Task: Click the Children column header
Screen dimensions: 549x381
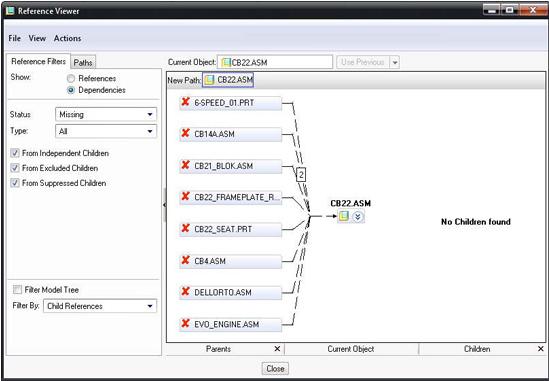Action: tap(477, 349)
